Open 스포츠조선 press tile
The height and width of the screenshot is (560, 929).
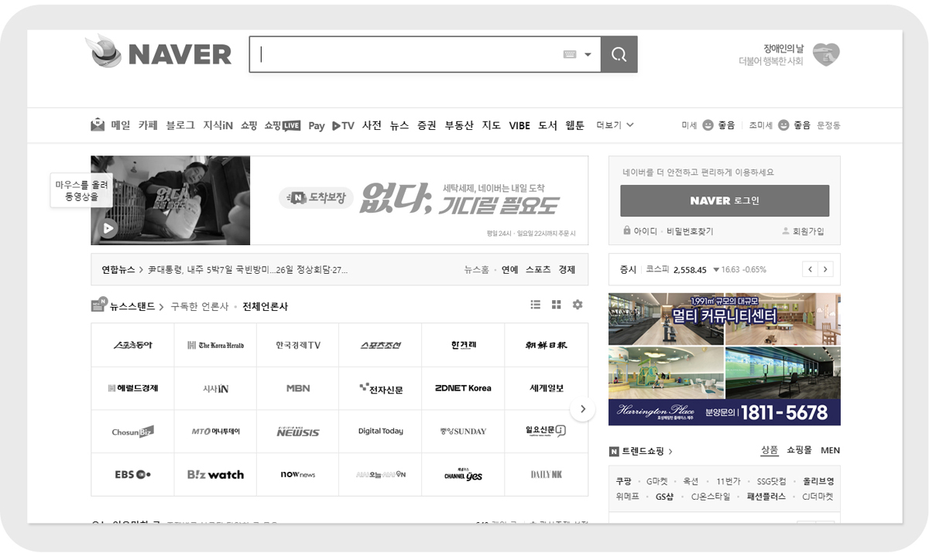[381, 345]
